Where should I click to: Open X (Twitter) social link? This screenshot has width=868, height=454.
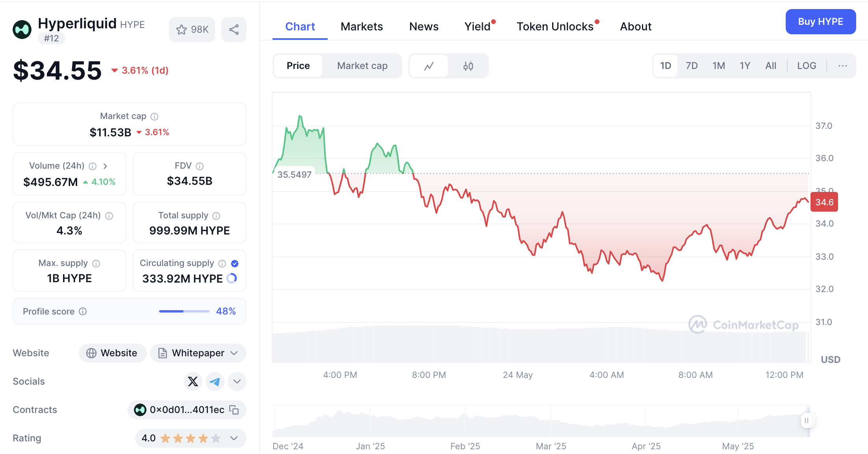coord(193,381)
